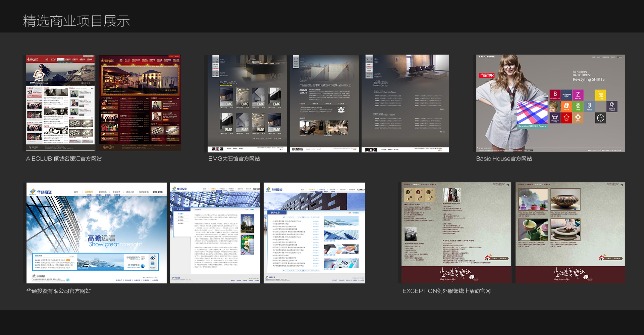Click the Weibo icon on right Exception page

pos(602,258)
